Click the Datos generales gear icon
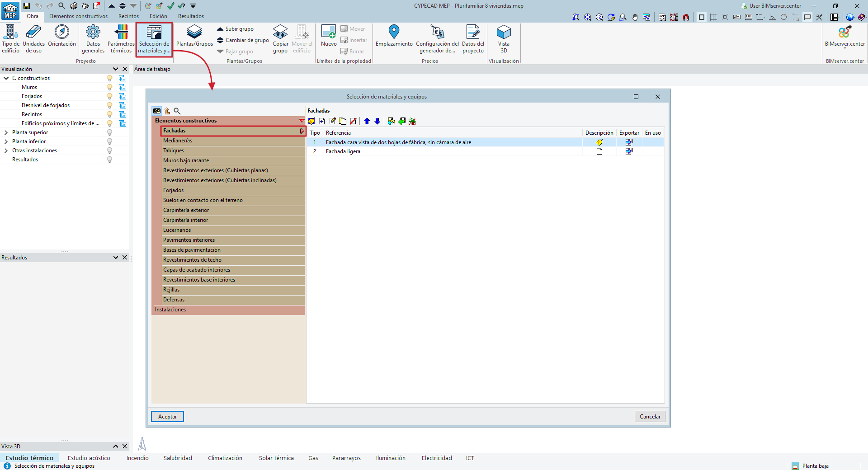The height and width of the screenshot is (470, 868). (93, 33)
